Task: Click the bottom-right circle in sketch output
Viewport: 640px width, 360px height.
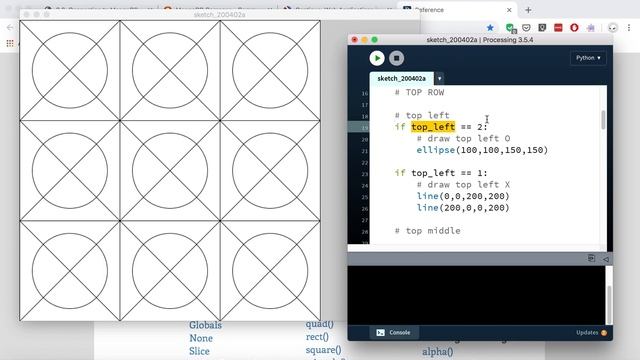Action: (270, 271)
